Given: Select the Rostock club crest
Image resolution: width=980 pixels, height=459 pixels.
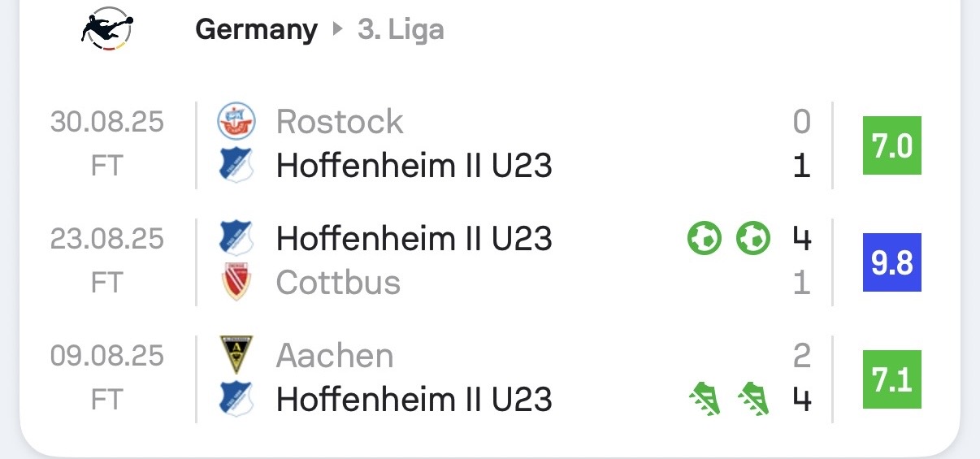Looking at the screenshot, I should (x=236, y=122).
